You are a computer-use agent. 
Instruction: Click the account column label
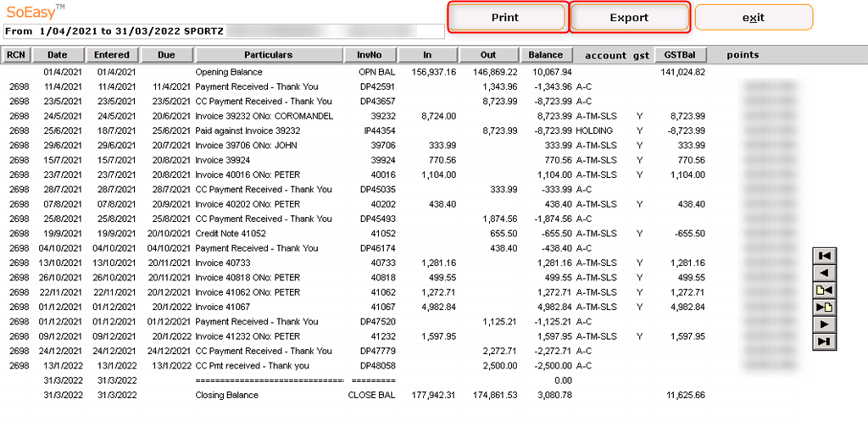click(x=605, y=55)
